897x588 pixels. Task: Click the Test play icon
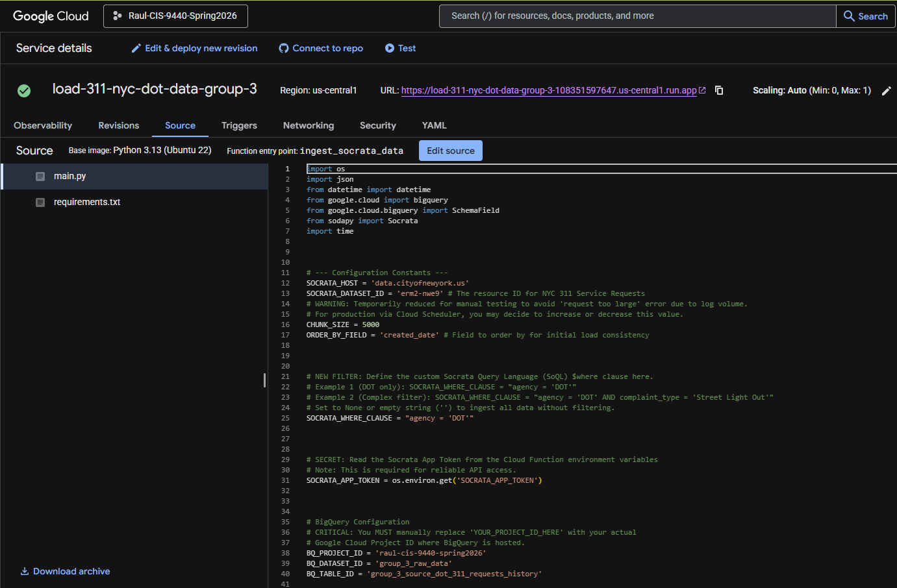pos(390,48)
